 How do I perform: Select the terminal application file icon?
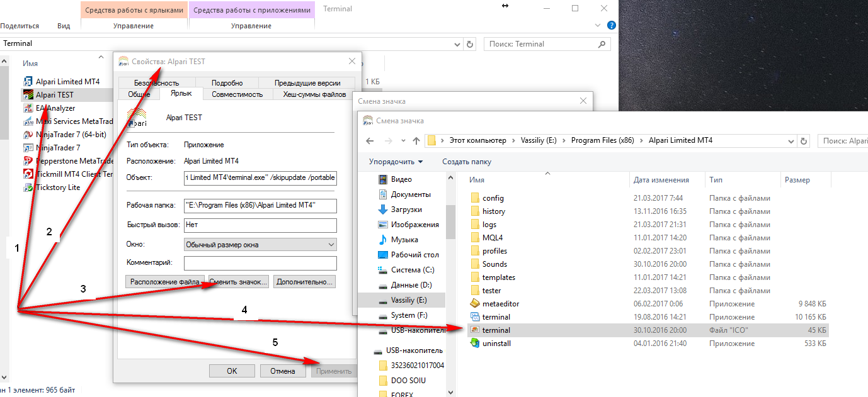[476, 317]
